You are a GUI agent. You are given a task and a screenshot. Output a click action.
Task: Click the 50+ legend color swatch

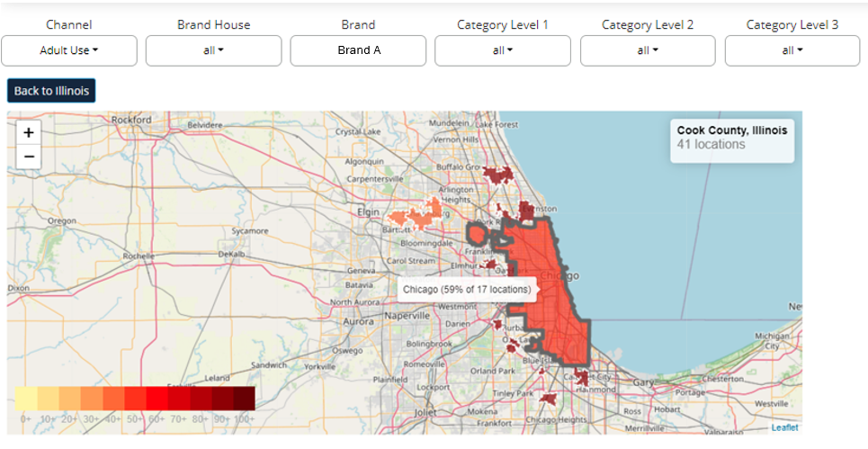click(x=135, y=398)
